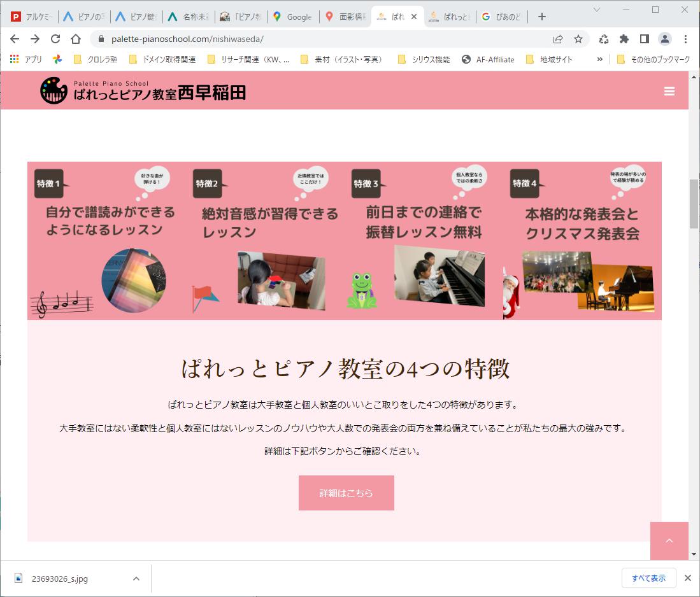Open a new browser tab
This screenshot has width=700, height=597.
coord(542,17)
